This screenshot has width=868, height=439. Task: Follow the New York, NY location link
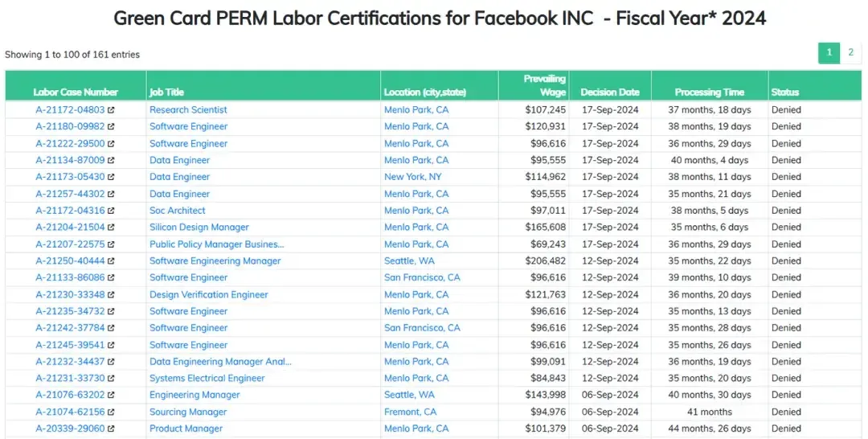pyautogui.click(x=413, y=177)
